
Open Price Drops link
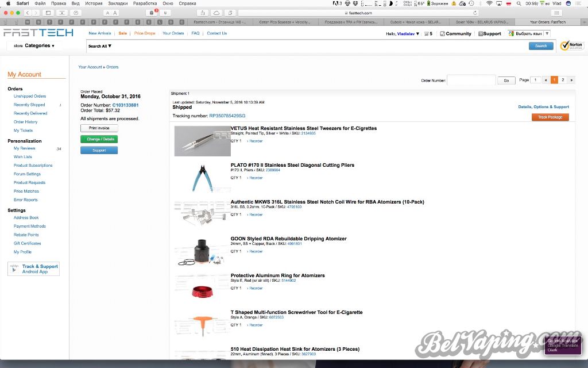(145, 33)
